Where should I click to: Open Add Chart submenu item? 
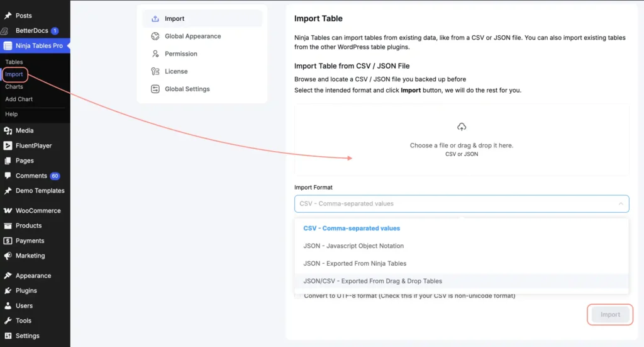(x=19, y=99)
